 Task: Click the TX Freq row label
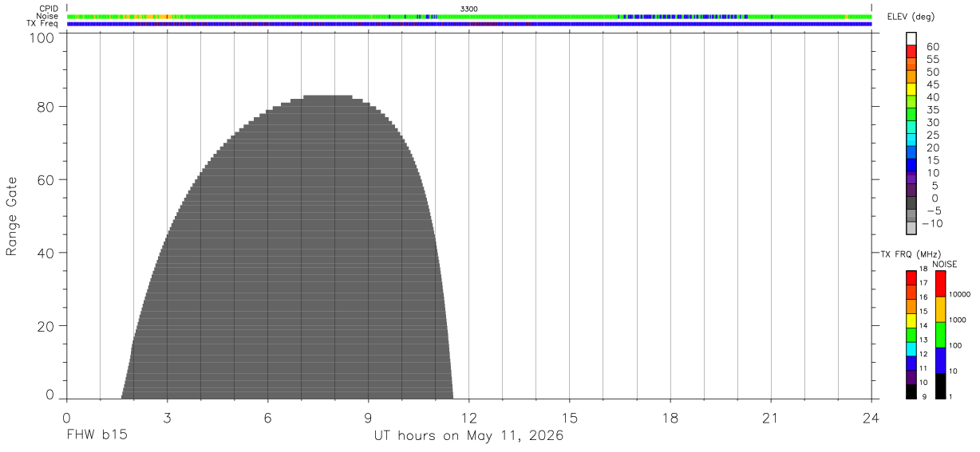43,23
